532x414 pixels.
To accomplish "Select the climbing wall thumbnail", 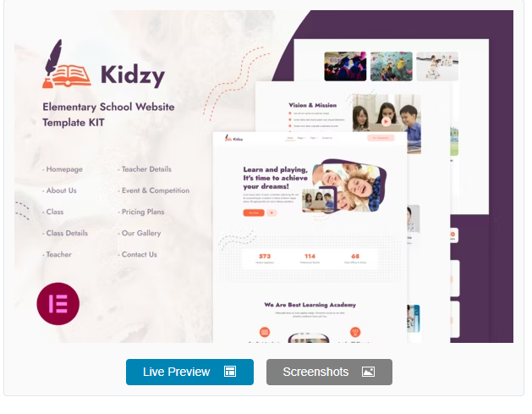I will coord(392,66).
